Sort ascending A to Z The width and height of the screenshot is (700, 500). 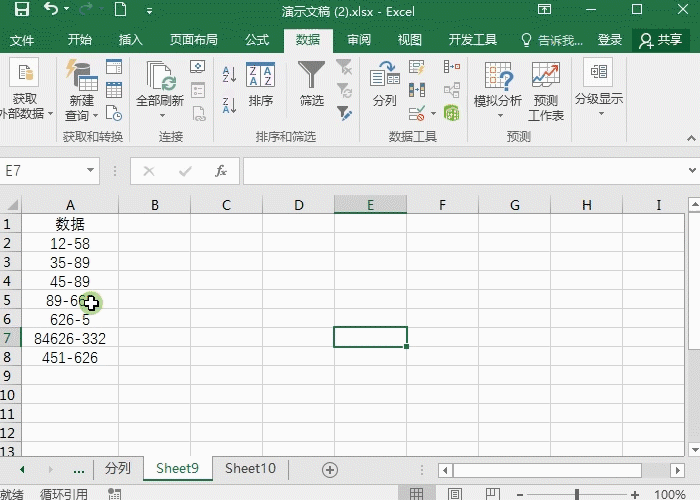(x=229, y=74)
